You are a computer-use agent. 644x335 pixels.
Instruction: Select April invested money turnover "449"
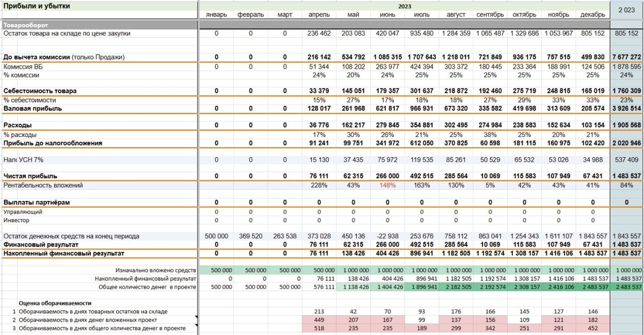pos(319,319)
